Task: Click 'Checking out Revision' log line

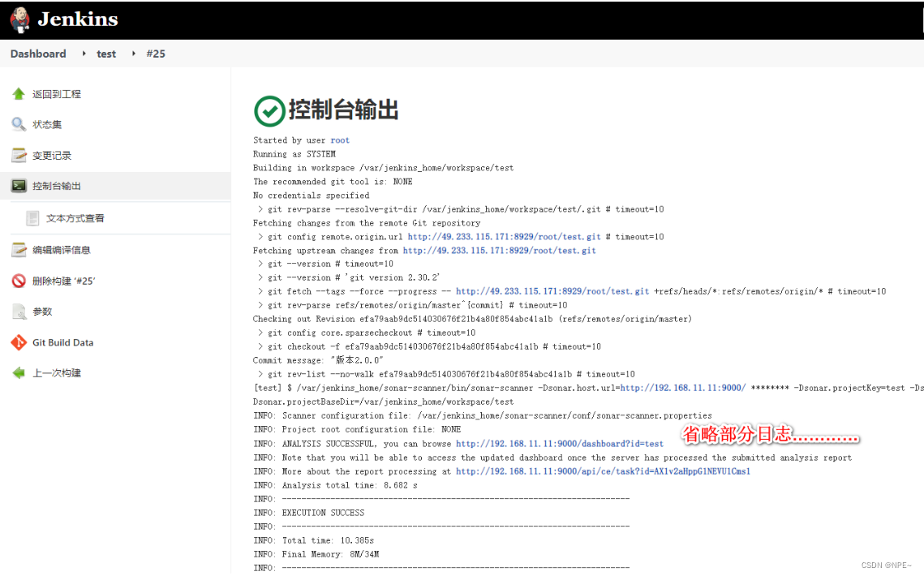Action: click(x=472, y=319)
